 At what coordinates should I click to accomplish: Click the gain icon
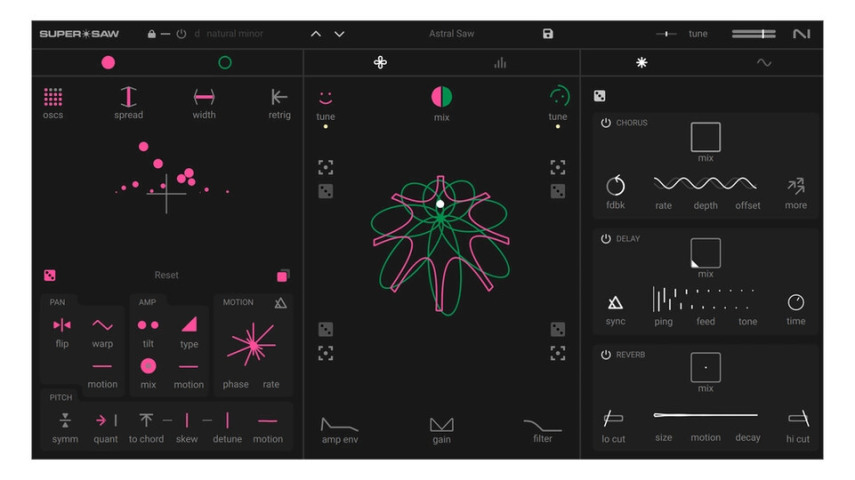441,424
